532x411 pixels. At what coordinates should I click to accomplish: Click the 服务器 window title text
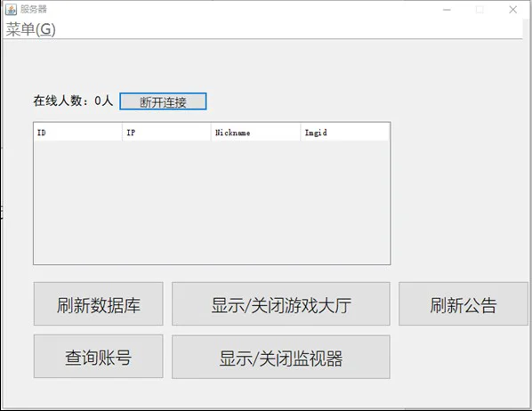[34, 9]
